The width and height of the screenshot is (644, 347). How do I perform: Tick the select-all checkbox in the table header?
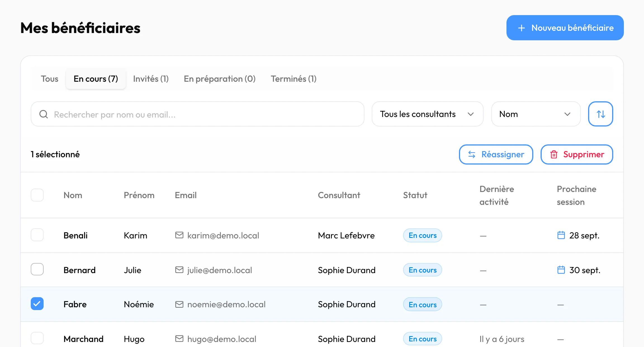pos(37,195)
